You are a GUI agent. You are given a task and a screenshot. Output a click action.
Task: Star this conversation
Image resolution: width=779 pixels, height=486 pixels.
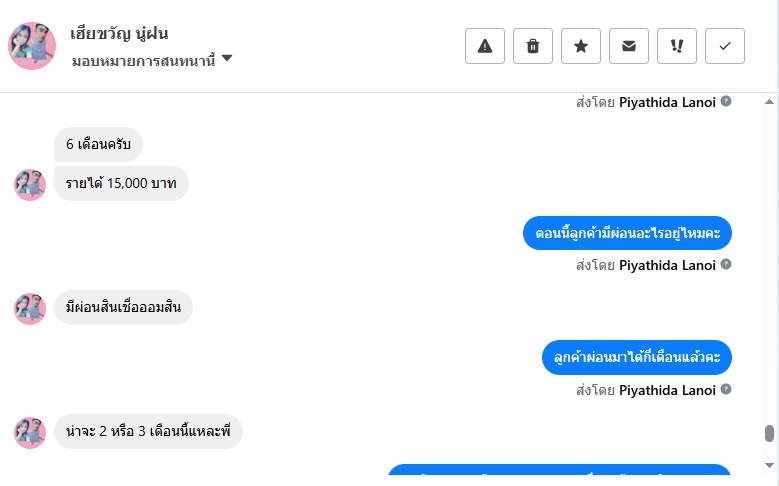581,46
